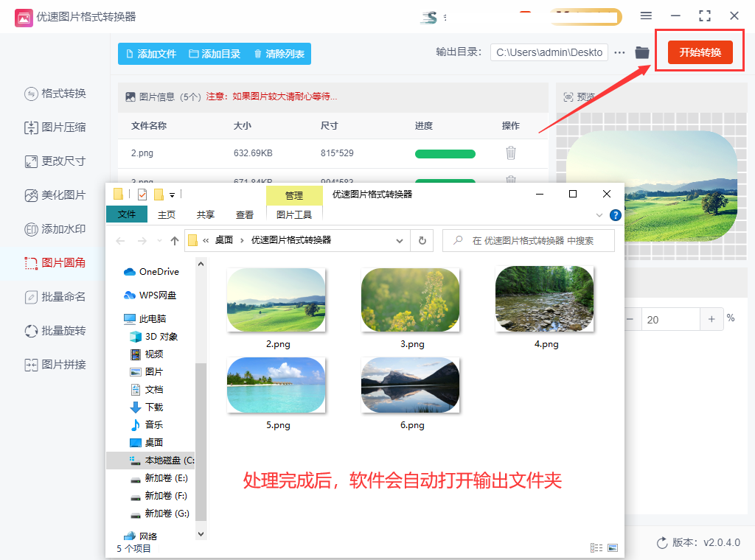Expand the address bar history dropdown
The height and width of the screenshot is (560, 755).
click(399, 240)
